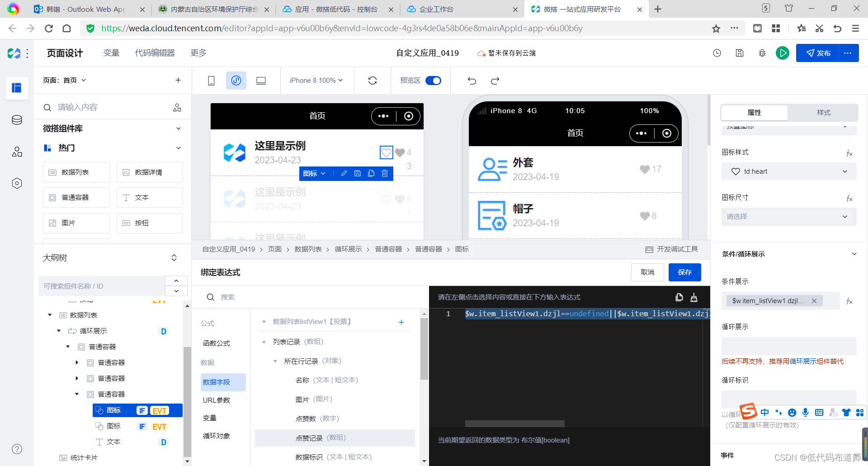Screen dimensions: 868x466
Task: Delete the selected icon component
Action: point(385,173)
